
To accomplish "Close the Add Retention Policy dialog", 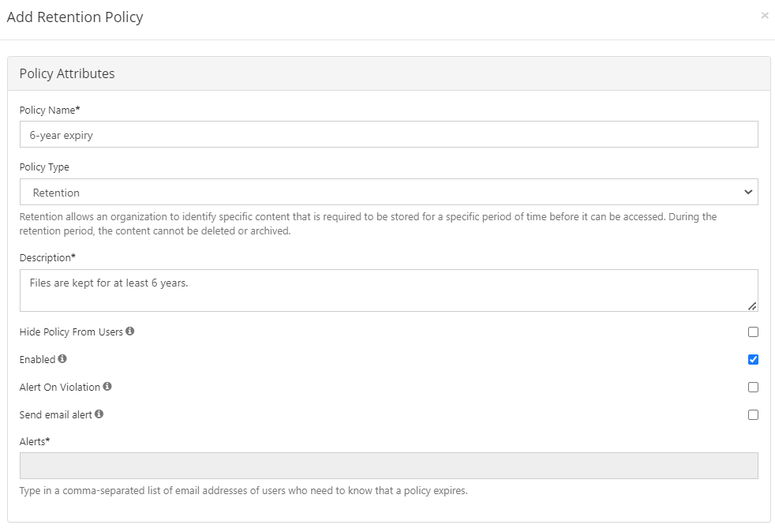I will click(x=764, y=16).
